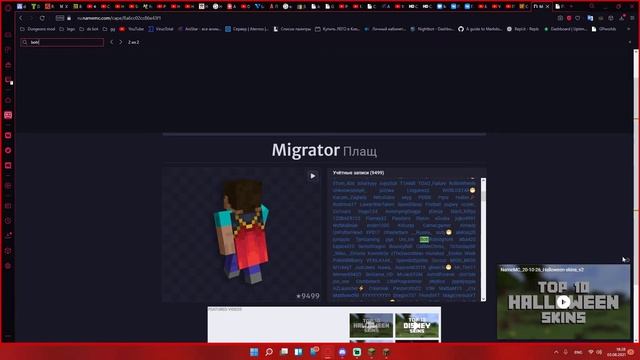Open the Minecraft grass block taskbar icon

point(371,352)
